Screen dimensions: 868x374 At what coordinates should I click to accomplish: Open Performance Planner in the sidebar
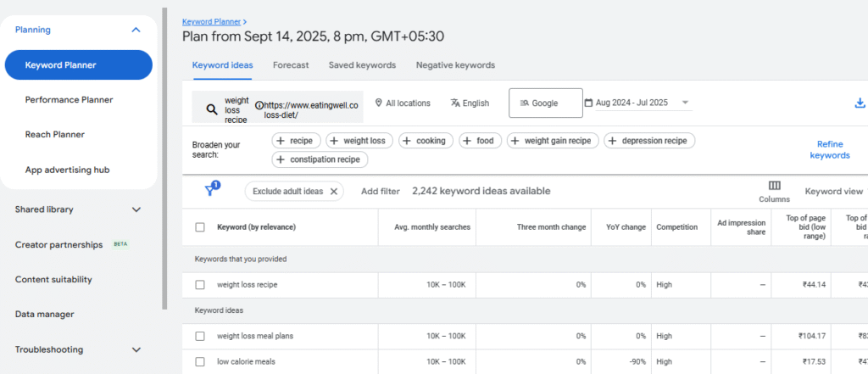click(69, 100)
